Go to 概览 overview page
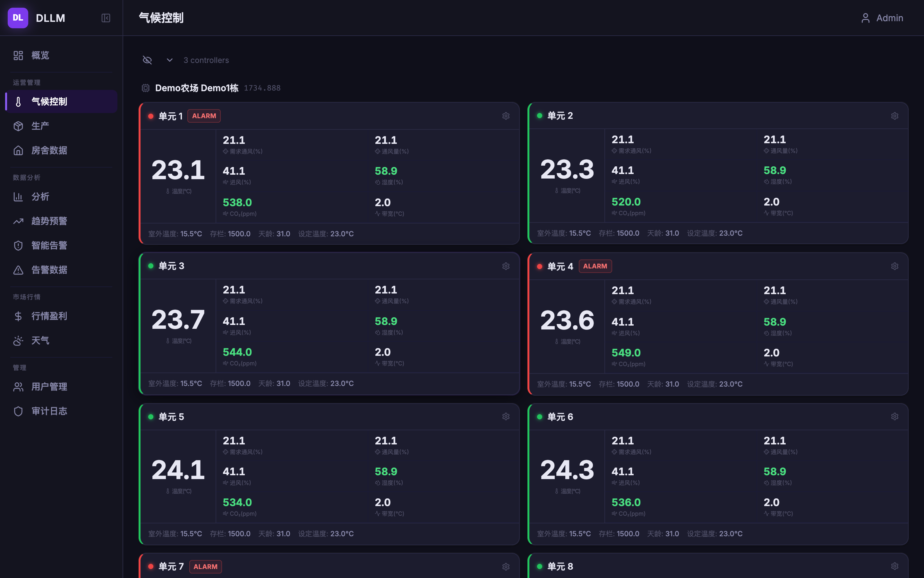The image size is (924, 578). coord(61,56)
